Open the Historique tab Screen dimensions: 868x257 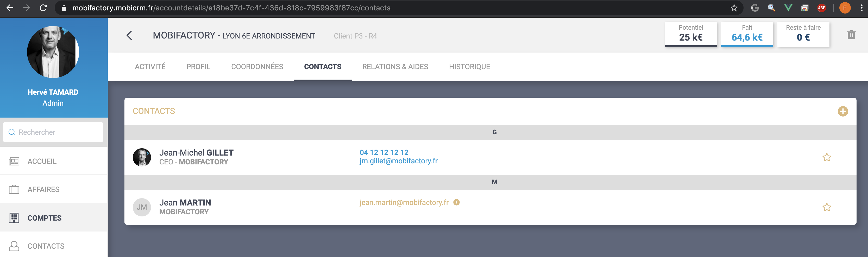pos(469,67)
